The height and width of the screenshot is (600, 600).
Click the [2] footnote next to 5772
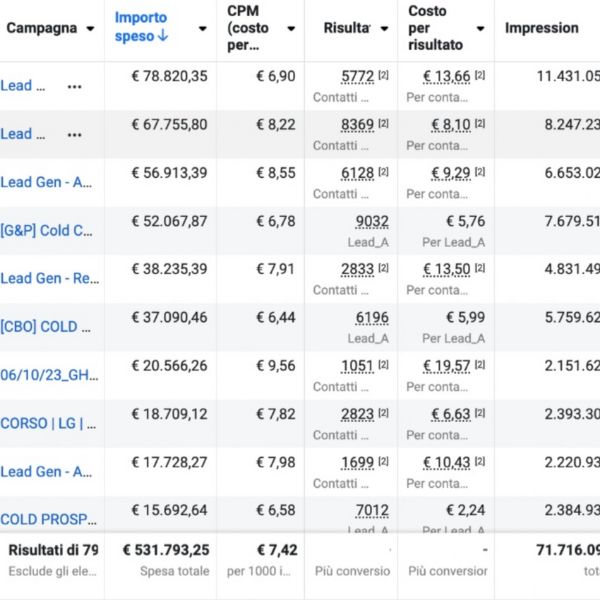coord(383,75)
